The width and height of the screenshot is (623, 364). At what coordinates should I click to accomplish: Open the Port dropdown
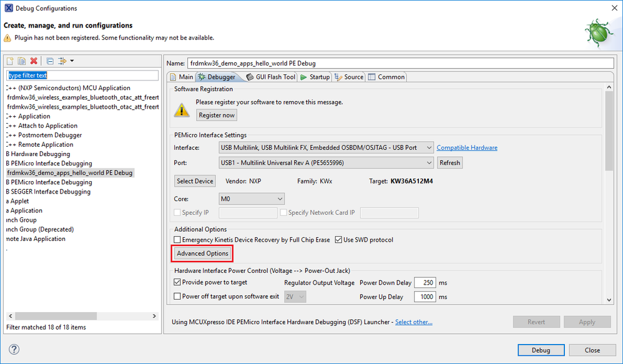326,162
